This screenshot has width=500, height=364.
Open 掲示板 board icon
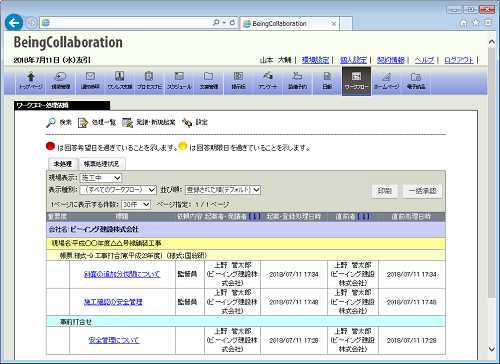(x=238, y=81)
